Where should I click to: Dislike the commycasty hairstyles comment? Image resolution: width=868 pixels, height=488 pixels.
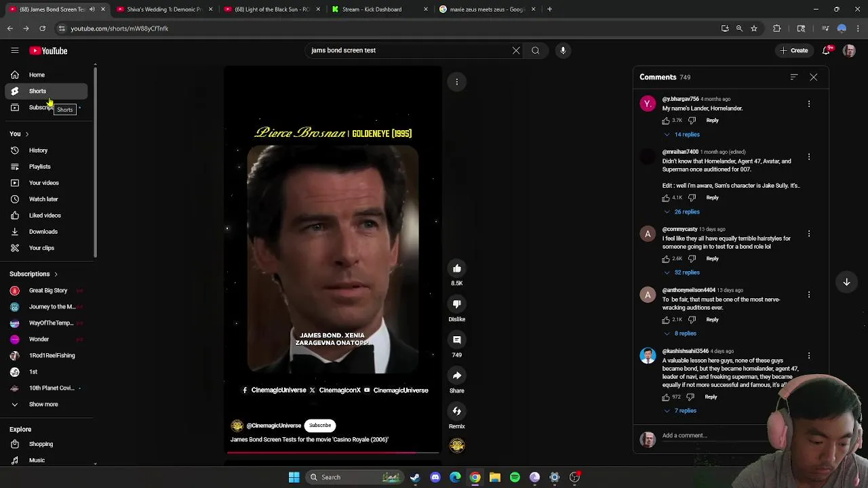click(692, 259)
